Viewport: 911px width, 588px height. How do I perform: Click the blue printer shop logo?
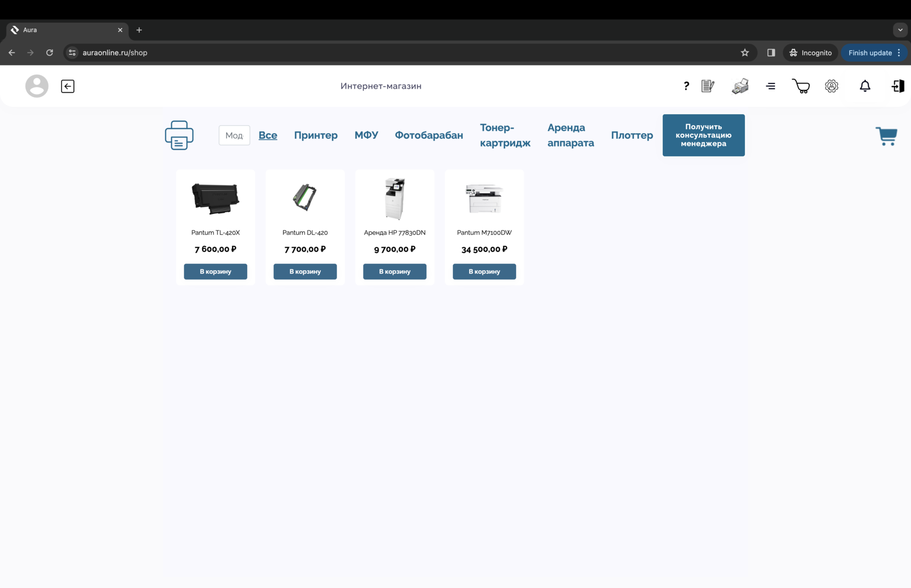pyautogui.click(x=179, y=135)
